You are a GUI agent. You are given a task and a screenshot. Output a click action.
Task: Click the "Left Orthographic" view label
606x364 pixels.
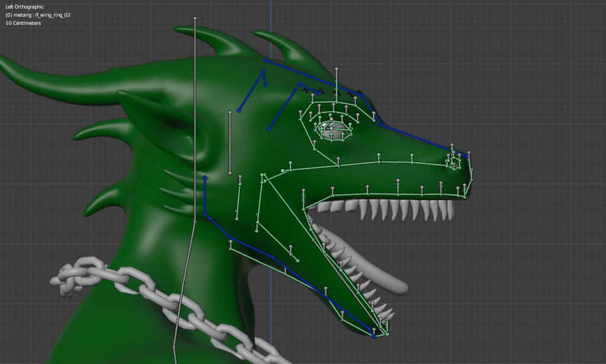coord(25,7)
